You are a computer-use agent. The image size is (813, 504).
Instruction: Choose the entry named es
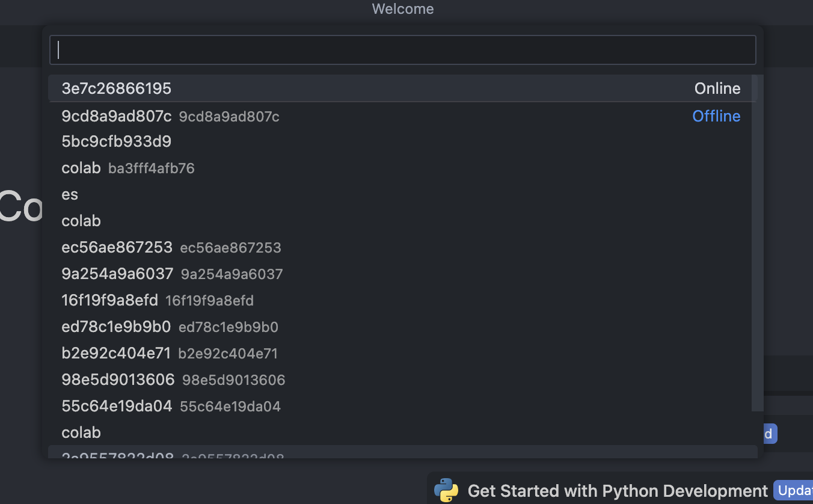pyautogui.click(x=70, y=194)
